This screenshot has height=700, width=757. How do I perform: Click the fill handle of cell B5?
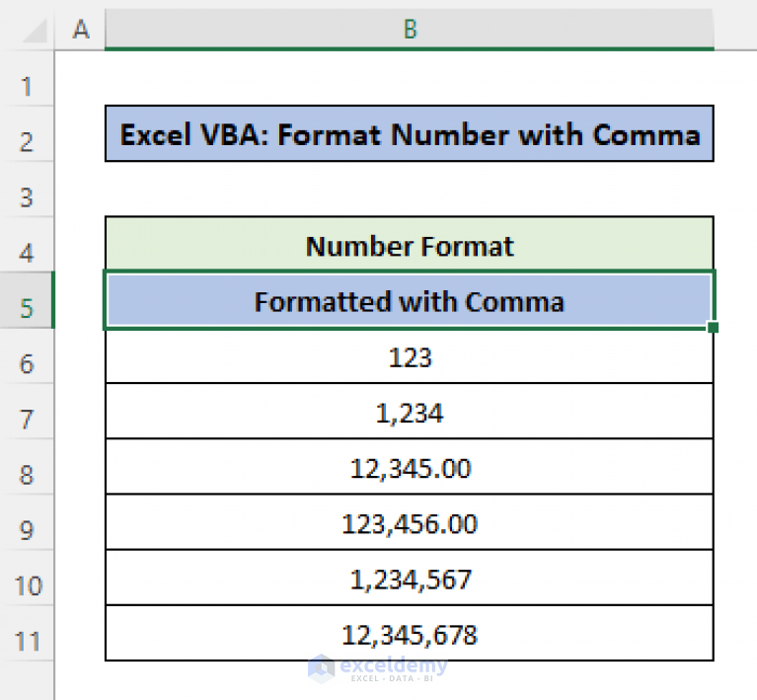pyautogui.click(x=713, y=328)
